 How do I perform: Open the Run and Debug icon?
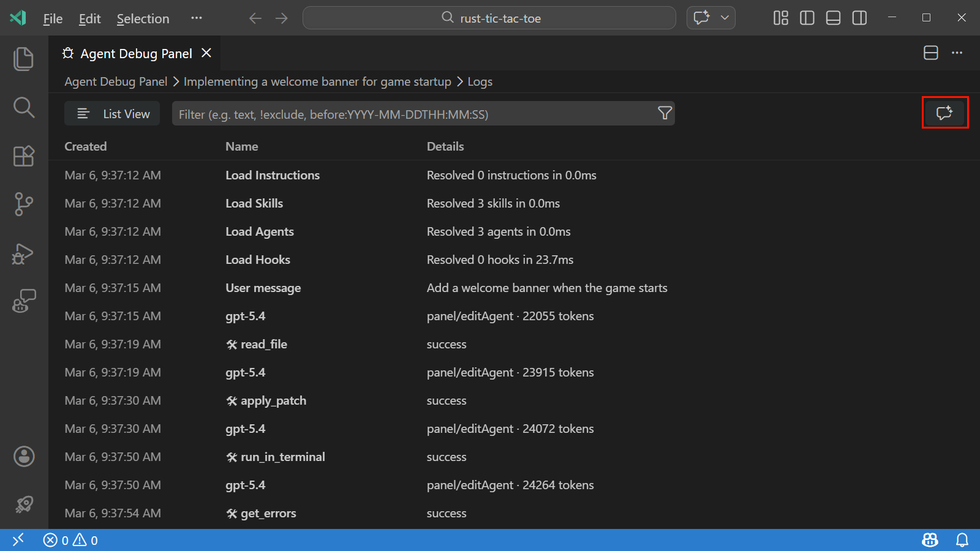pos(23,253)
